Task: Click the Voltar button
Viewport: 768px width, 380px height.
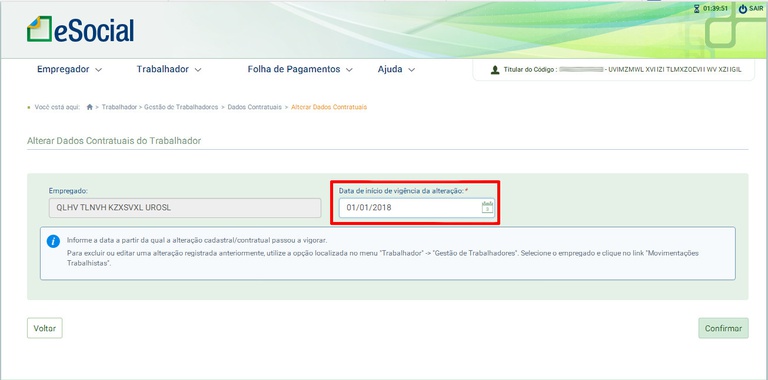Action: 45,328
